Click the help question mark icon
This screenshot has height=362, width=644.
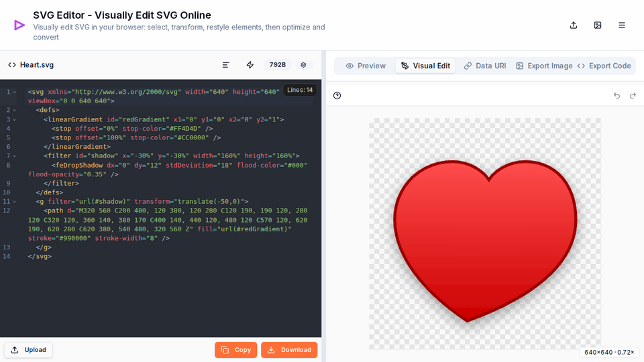[337, 96]
